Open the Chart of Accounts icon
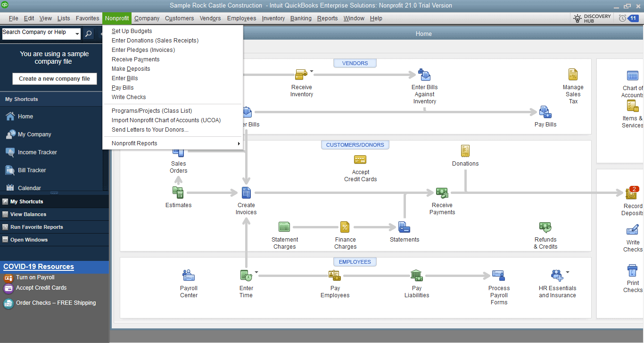This screenshot has width=644, height=343. pyautogui.click(x=632, y=75)
